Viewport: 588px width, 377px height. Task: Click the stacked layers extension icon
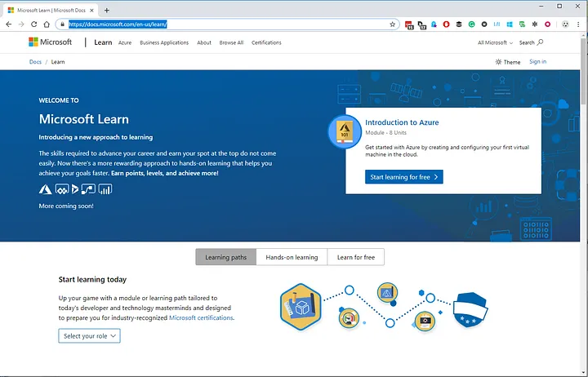tap(459, 24)
